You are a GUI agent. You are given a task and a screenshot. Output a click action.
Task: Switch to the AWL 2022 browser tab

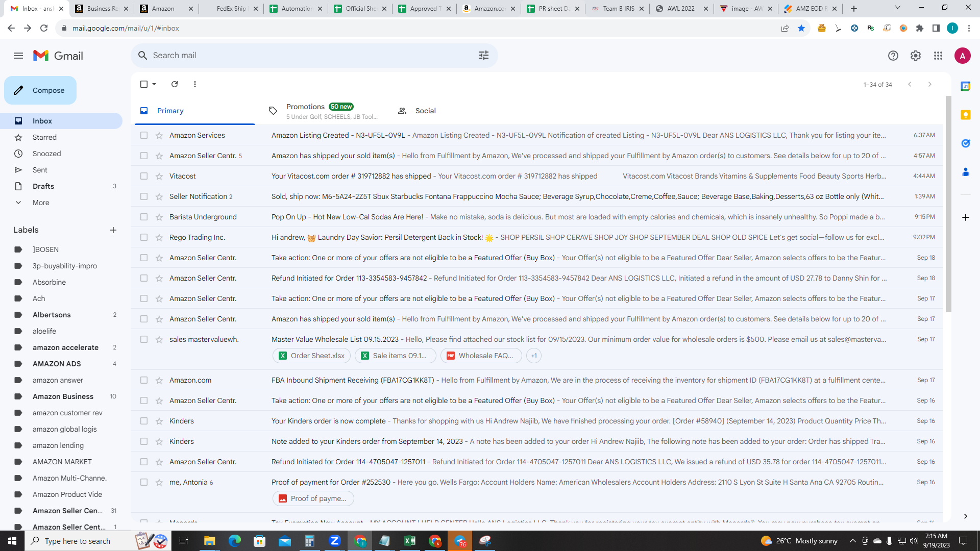tap(681, 9)
